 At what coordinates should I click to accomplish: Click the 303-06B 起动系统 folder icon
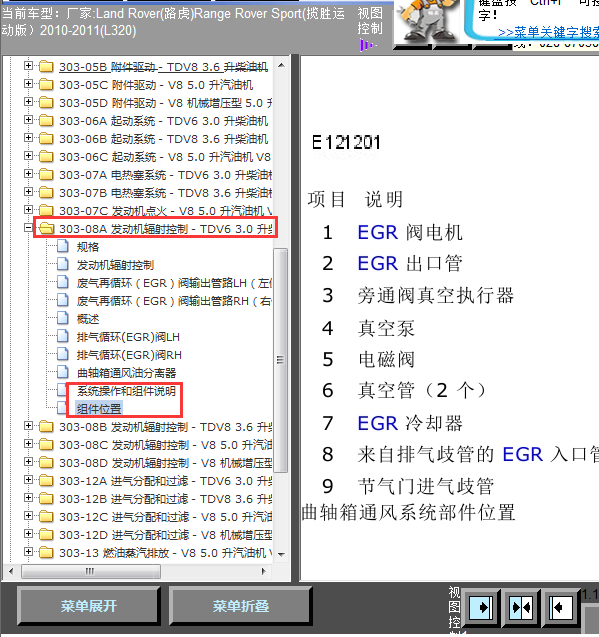[46, 139]
